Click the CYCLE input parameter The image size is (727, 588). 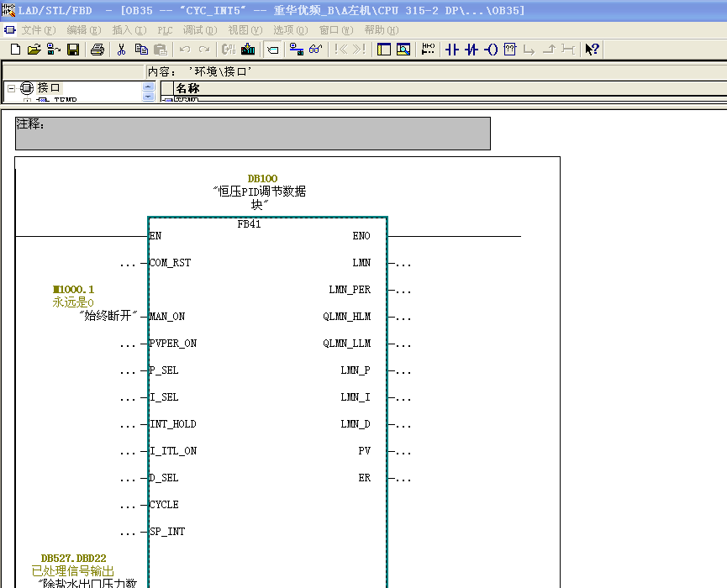click(164, 505)
